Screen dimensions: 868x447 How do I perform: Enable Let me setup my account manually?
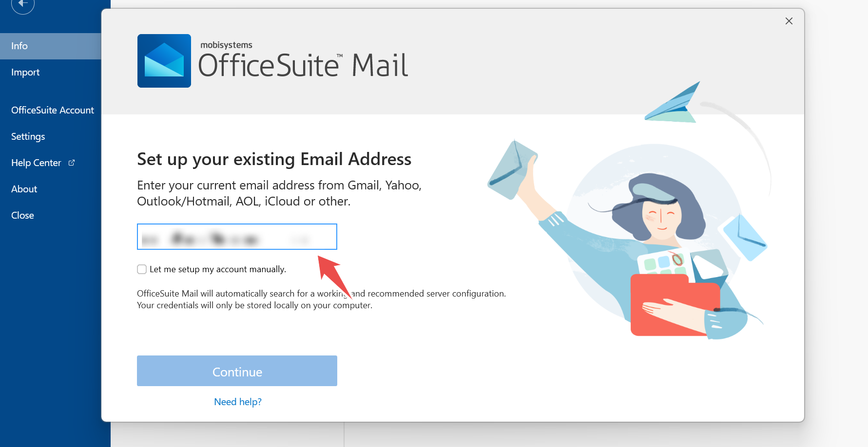(142, 269)
